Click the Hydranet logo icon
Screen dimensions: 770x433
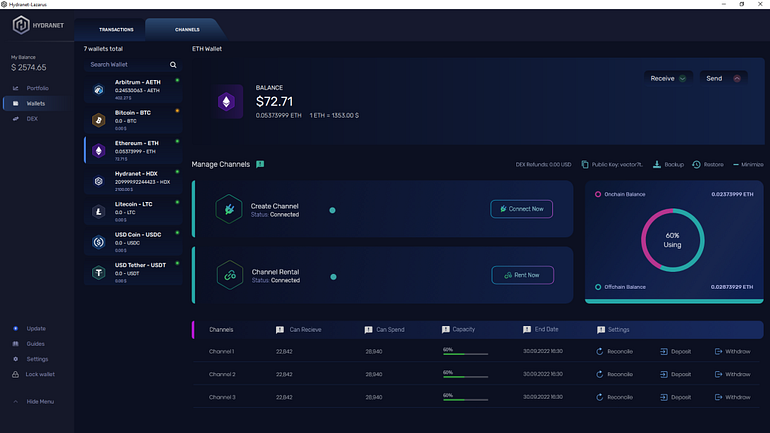(x=21, y=25)
